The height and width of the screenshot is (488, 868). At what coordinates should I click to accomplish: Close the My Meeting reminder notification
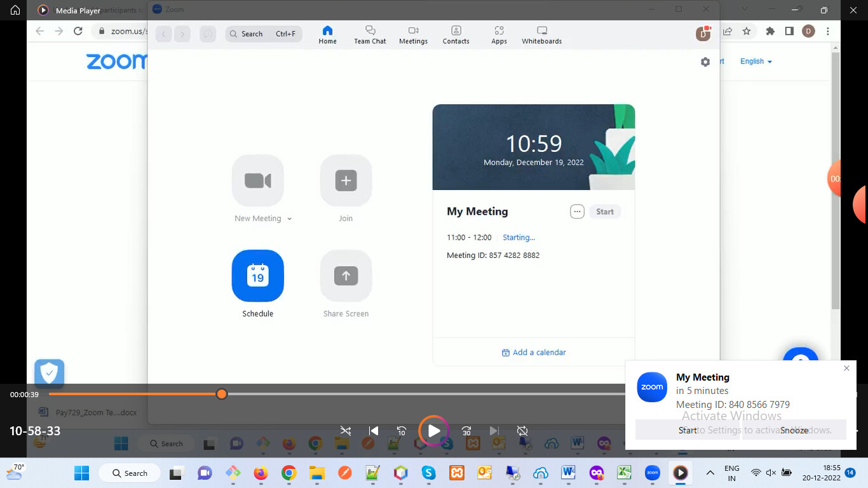click(x=846, y=369)
